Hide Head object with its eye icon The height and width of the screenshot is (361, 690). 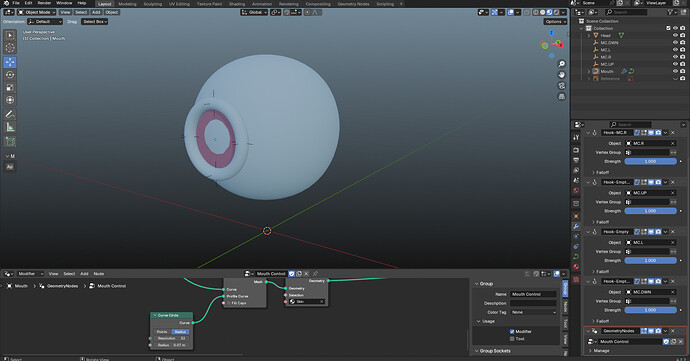(x=675, y=35)
